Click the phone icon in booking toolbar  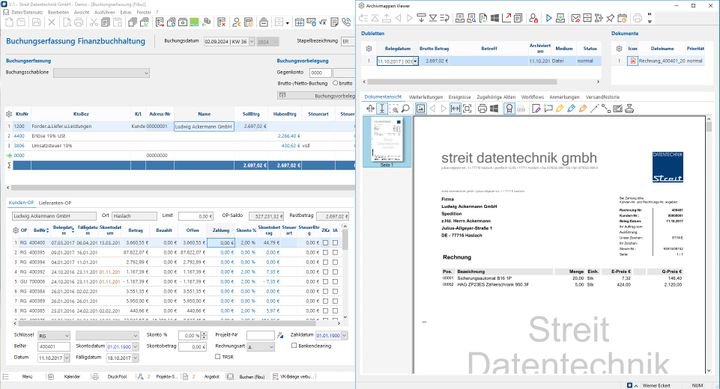pyautogui.click(x=346, y=22)
